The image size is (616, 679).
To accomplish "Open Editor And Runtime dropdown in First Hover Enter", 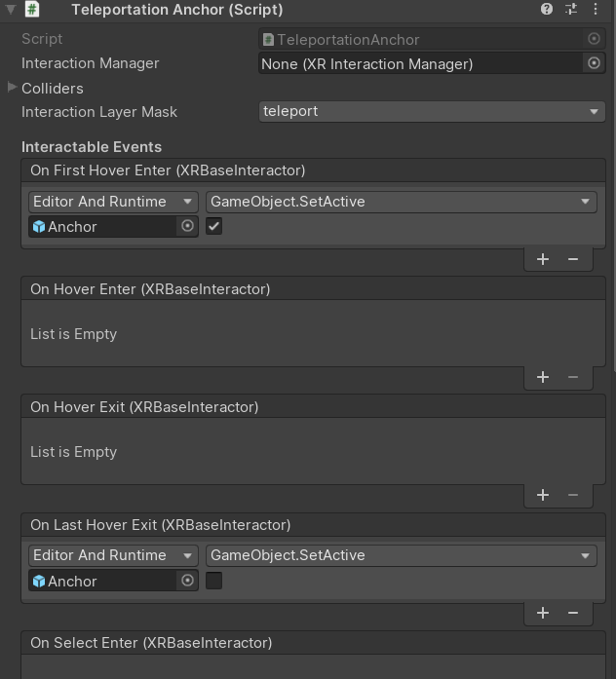I will click(113, 202).
